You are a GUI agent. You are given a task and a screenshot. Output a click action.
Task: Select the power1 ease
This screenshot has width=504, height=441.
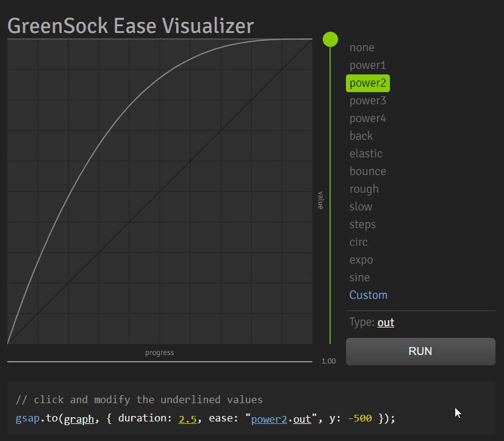tap(367, 65)
